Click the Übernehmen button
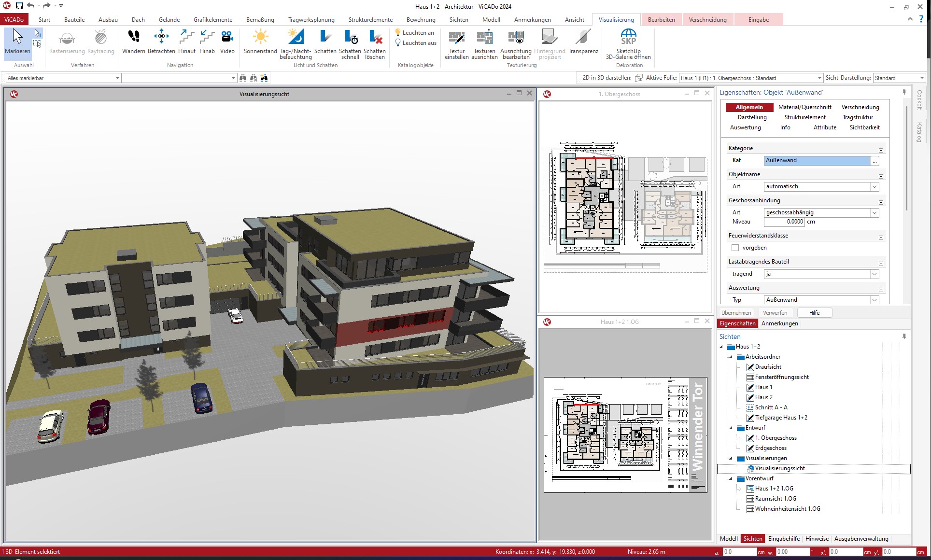The height and width of the screenshot is (560, 931). (x=736, y=313)
